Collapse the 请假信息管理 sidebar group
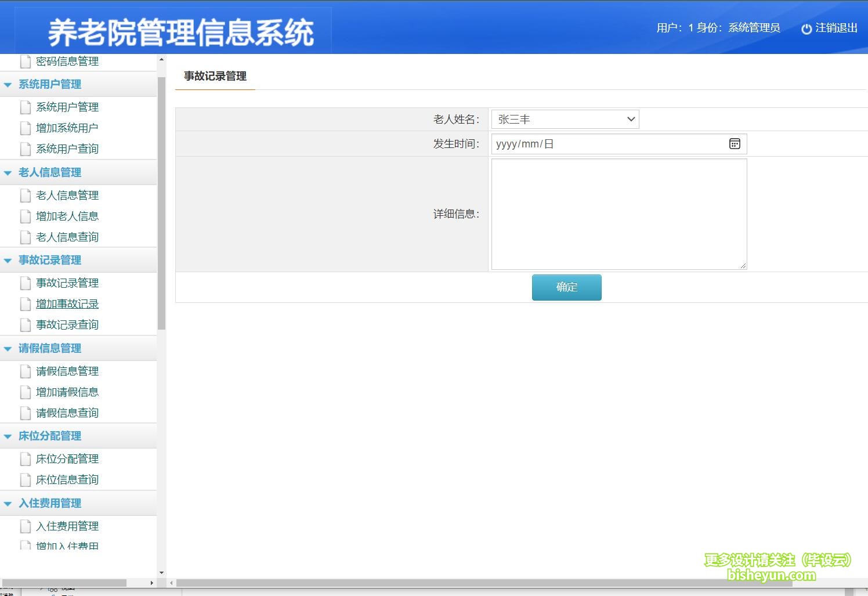The image size is (868, 596). click(x=8, y=349)
